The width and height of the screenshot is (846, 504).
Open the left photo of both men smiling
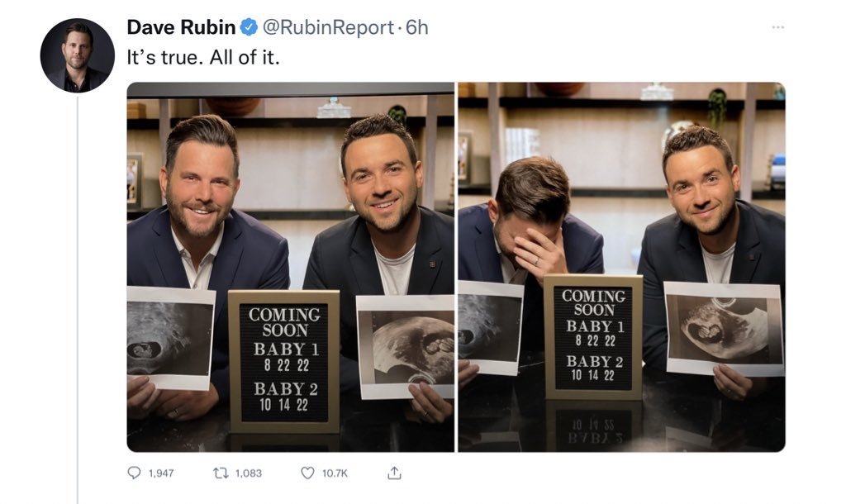point(289,207)
